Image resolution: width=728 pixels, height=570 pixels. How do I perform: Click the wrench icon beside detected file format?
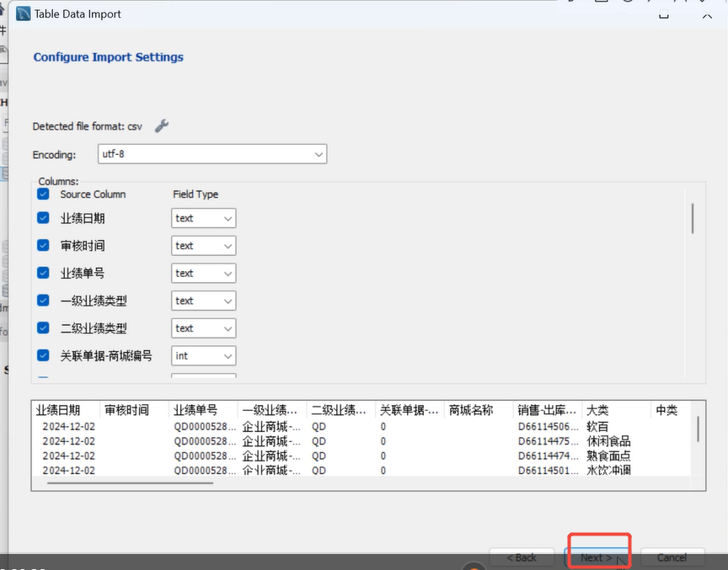coord(162,125)
